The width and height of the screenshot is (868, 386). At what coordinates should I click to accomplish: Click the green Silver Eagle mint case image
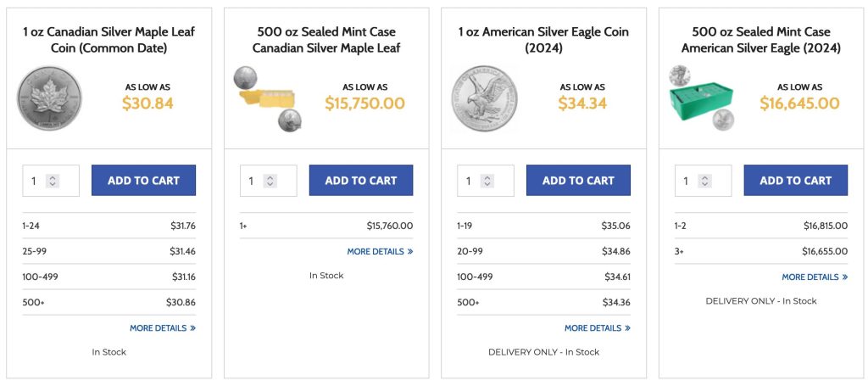[700, 98]
